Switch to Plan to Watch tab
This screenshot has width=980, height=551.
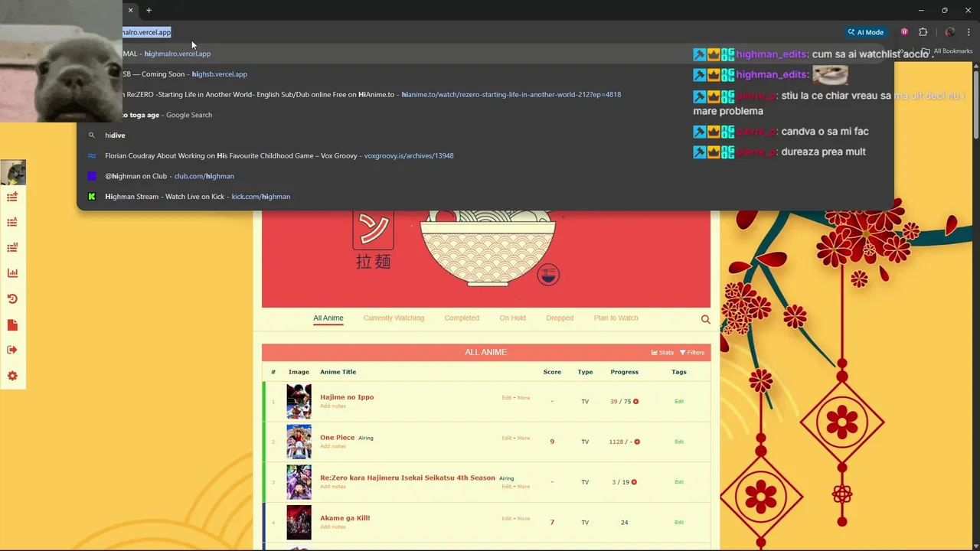click(x=616, y=318)
